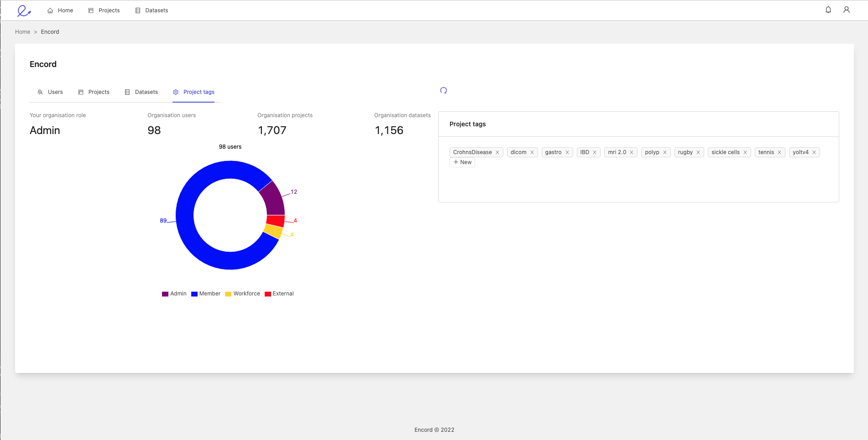Click the red External donut segment
Image resolution: width=868 pixels, height=440 pixels.
pyautogui.click(x=276, y=221)
